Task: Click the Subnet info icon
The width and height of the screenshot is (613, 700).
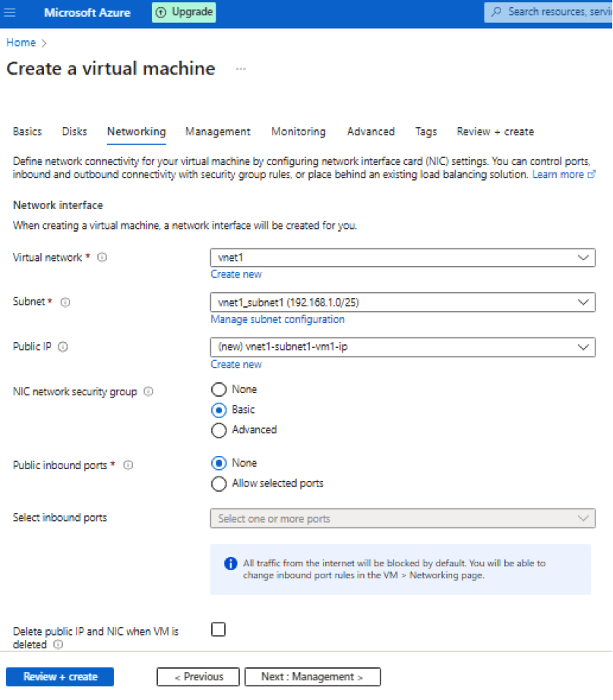Action: 65,302
